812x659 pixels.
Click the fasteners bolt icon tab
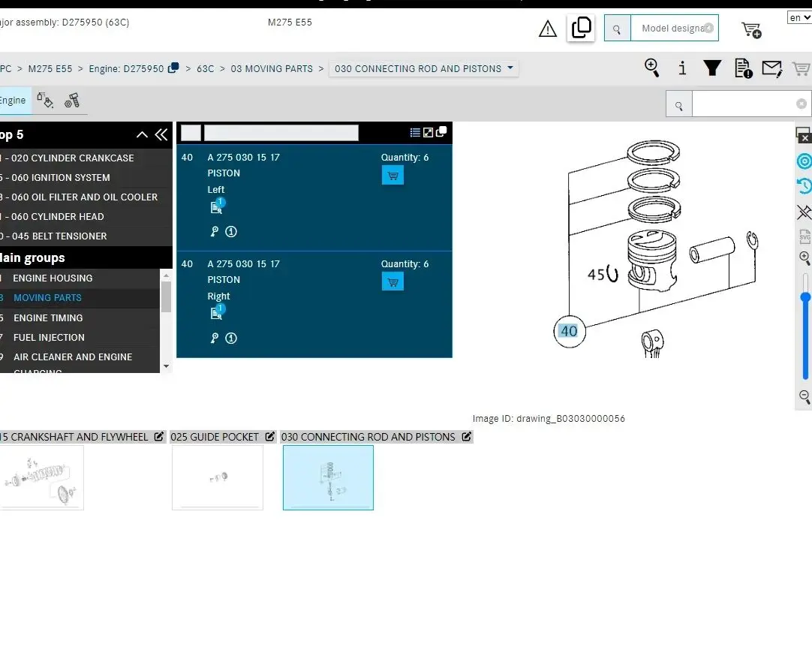click(x=72, y=101)
